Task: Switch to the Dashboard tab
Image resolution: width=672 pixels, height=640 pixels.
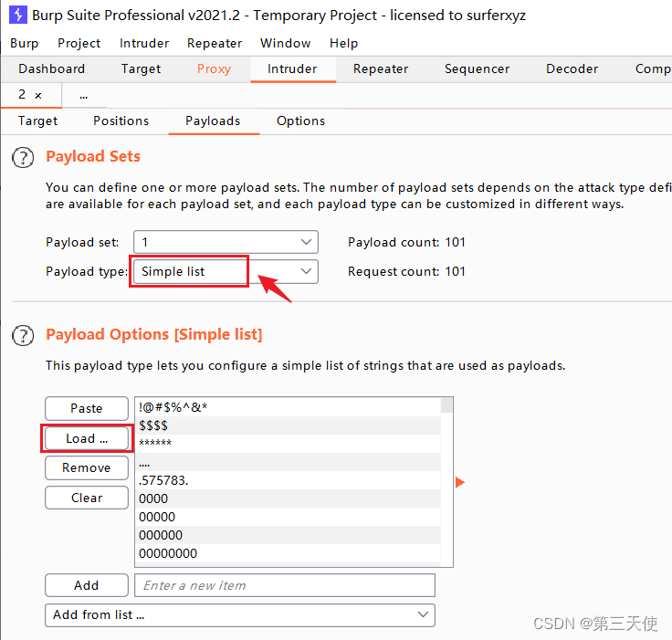Action: tap(51, 69)
